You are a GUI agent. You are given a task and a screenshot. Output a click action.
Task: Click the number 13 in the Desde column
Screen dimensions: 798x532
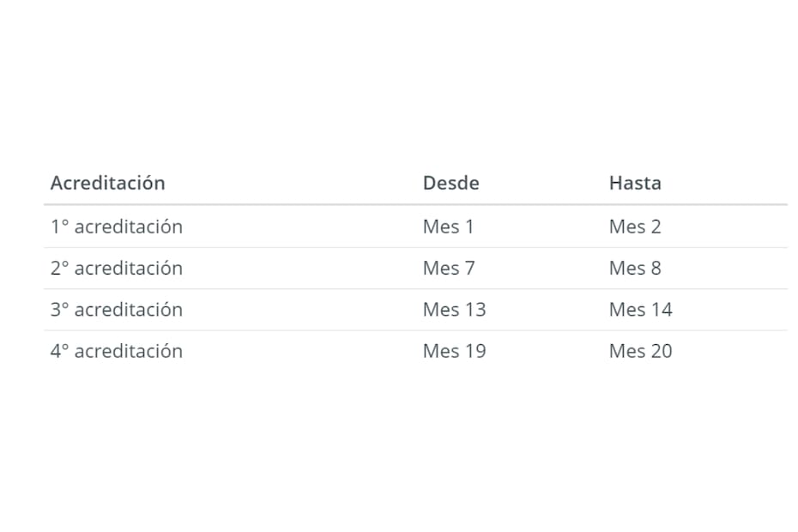[x=476, y=310]
